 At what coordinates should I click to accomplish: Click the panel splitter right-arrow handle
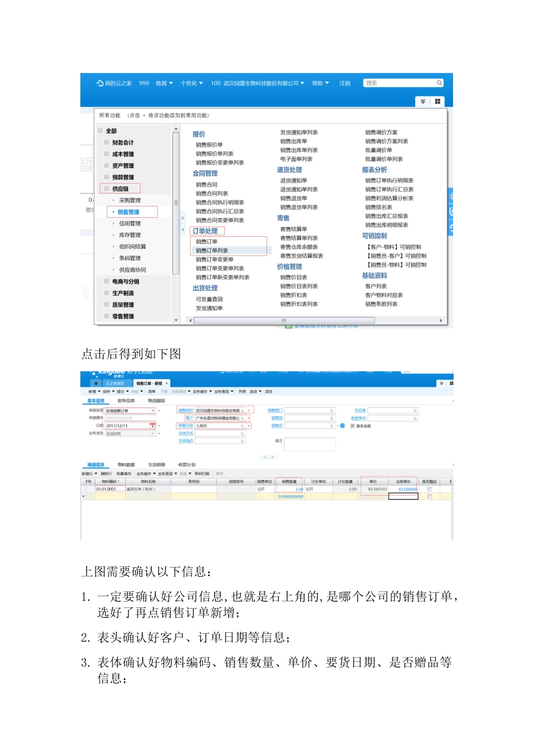coord(183,218)
